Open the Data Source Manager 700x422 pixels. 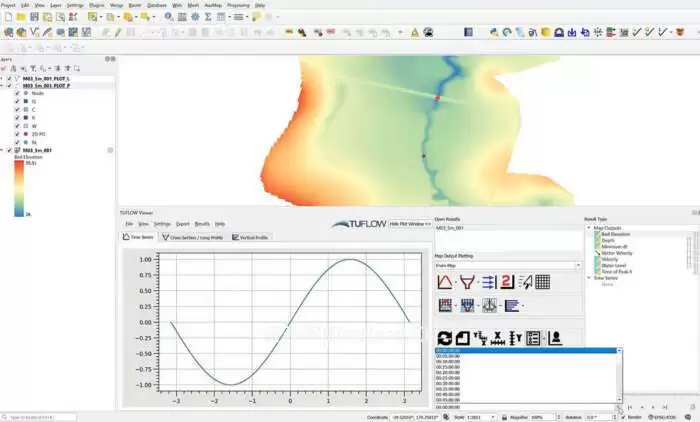tap(8, 32)
